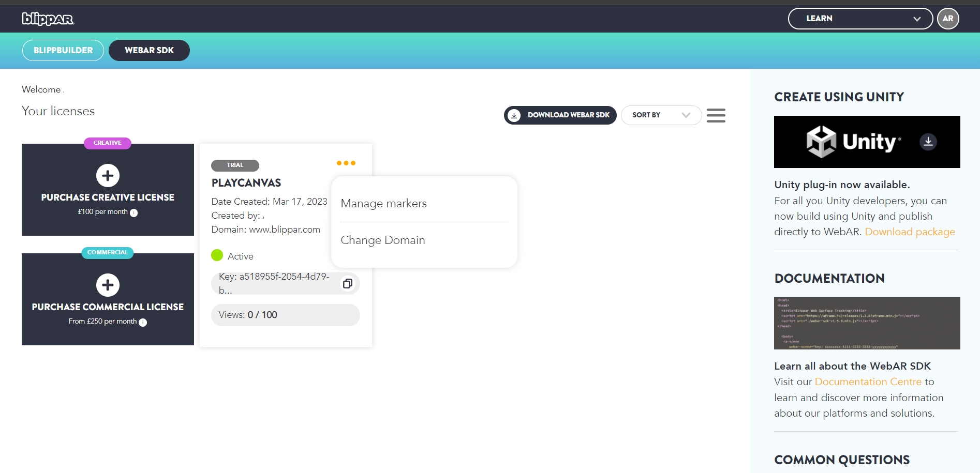Select the WebAR SDK tab

click(149, 51)
